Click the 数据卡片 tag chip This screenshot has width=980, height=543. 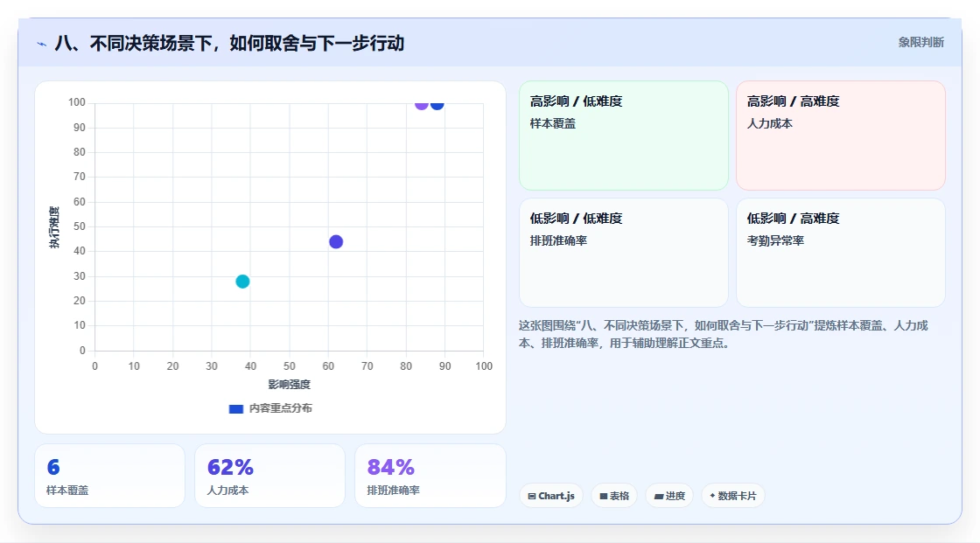[x=733, y=496]
